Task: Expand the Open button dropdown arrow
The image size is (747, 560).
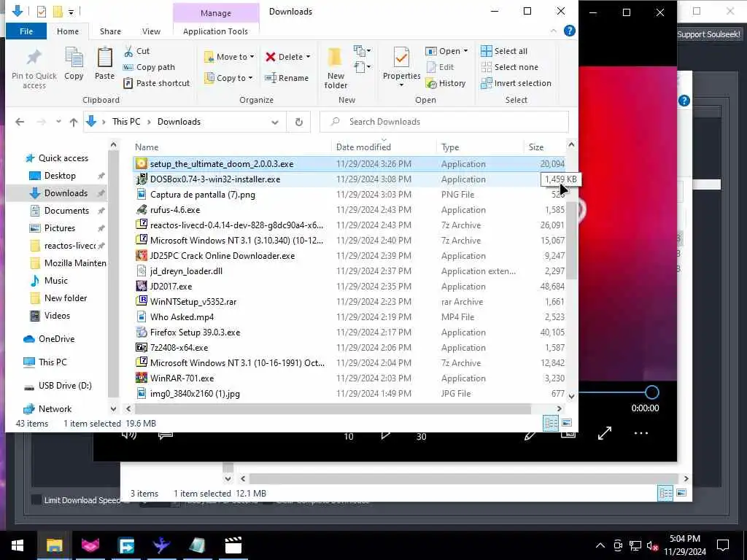Action: [465, 51]
